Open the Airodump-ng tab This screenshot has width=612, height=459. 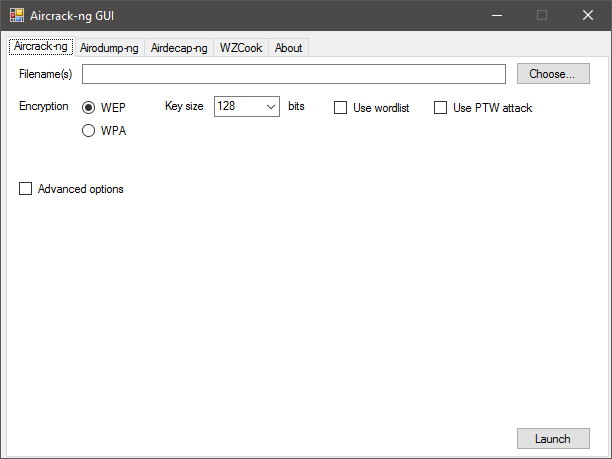click(109, 48)
